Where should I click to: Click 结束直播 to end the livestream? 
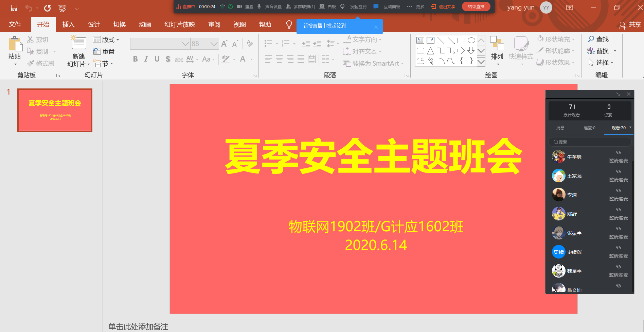pyautogui.click(x=476, y=6)
